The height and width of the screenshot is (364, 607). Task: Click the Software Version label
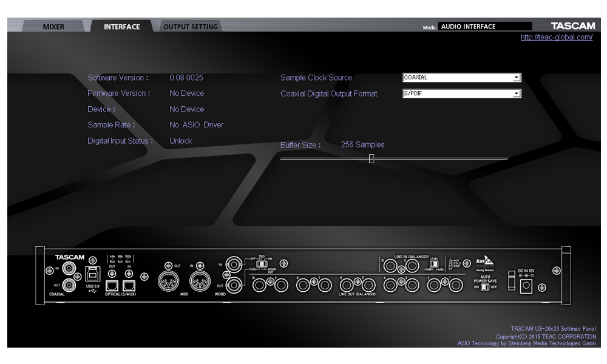(118, 78)
